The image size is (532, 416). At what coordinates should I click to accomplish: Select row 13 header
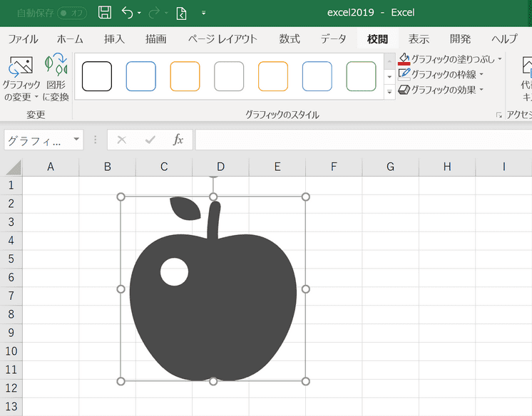(11, 406)
